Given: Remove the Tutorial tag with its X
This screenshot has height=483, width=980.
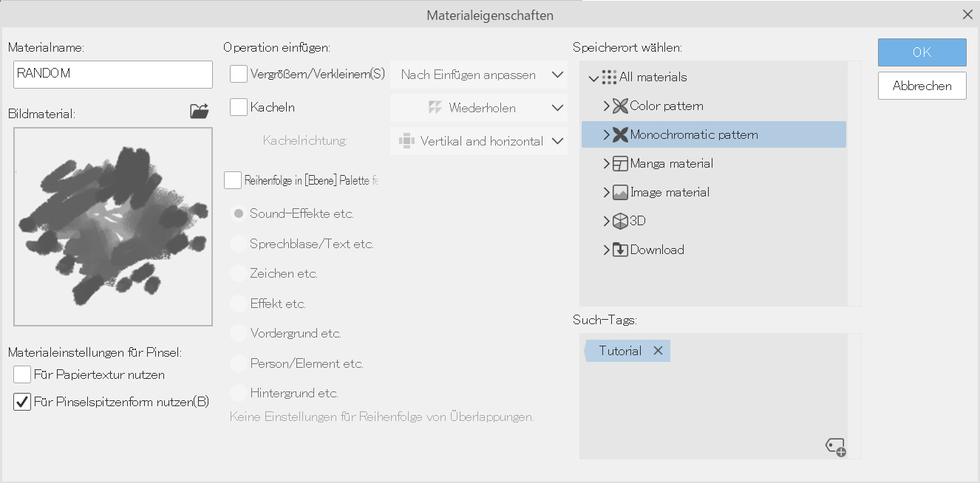Looking at the screenshot, I should click(658, 351).
